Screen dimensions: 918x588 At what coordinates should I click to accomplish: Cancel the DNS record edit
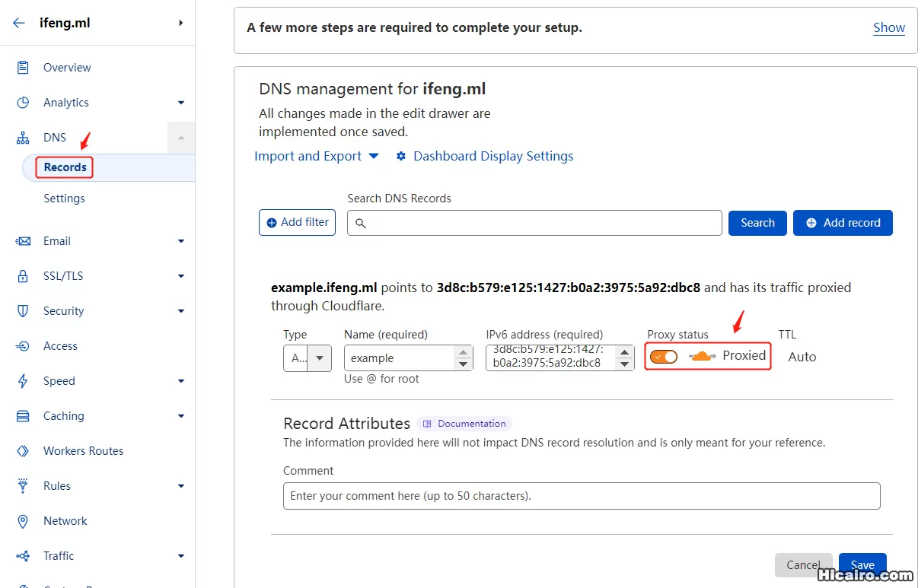[x=803, y=565]
